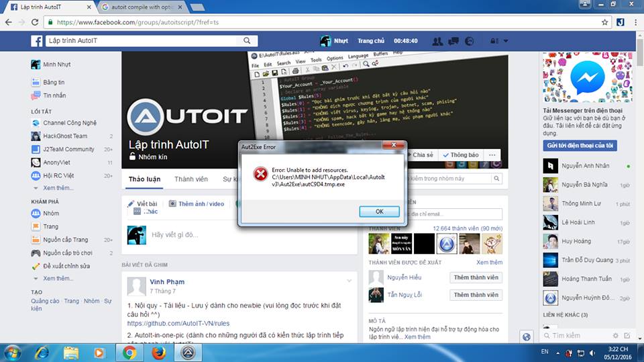Viewport: 644px width, 362px height.
Task: Open Nguồn cấp Trang
Action: (65, 240)
